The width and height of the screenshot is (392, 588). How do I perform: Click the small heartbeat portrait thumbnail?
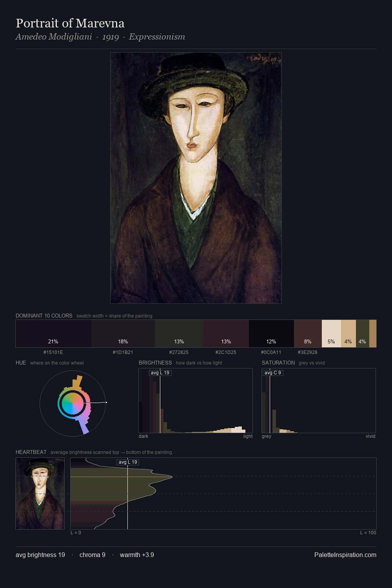[x=40, y=494]
